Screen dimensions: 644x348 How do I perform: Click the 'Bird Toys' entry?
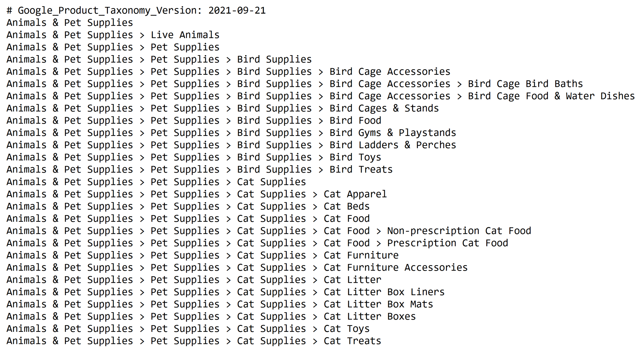[355, 157]
